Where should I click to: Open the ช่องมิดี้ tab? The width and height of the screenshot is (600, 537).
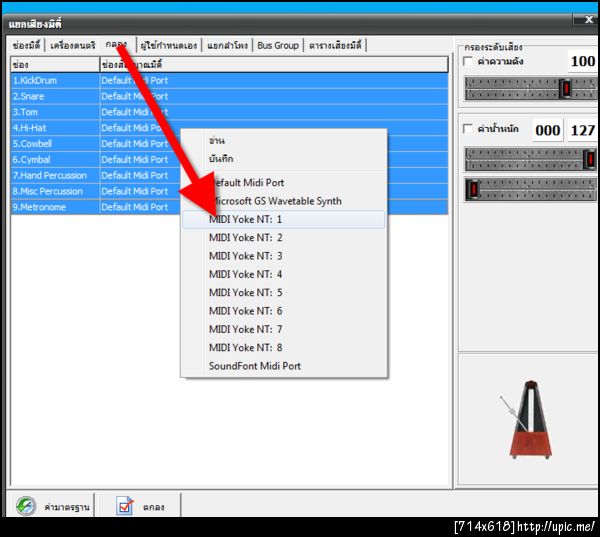pos(26,46)
